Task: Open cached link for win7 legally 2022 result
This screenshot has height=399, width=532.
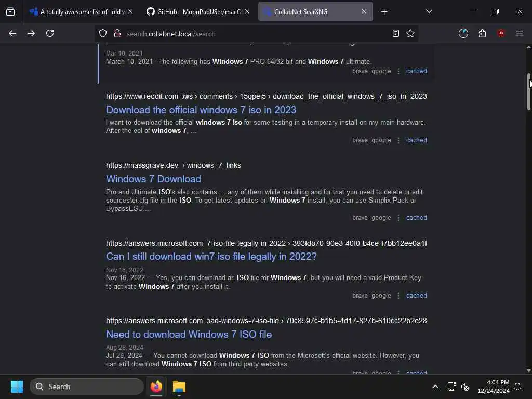Action: click(417, 296)
